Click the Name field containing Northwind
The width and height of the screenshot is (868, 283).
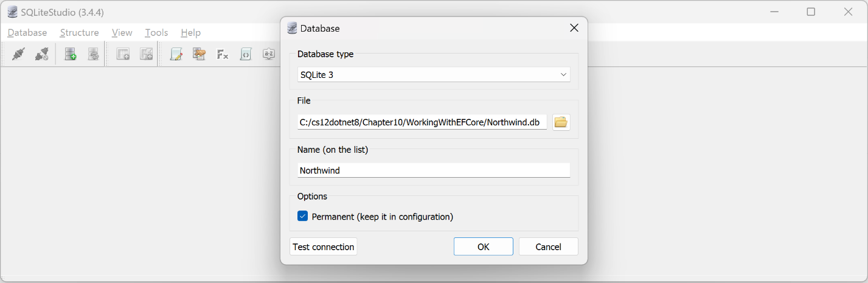[x=434, y=170]
